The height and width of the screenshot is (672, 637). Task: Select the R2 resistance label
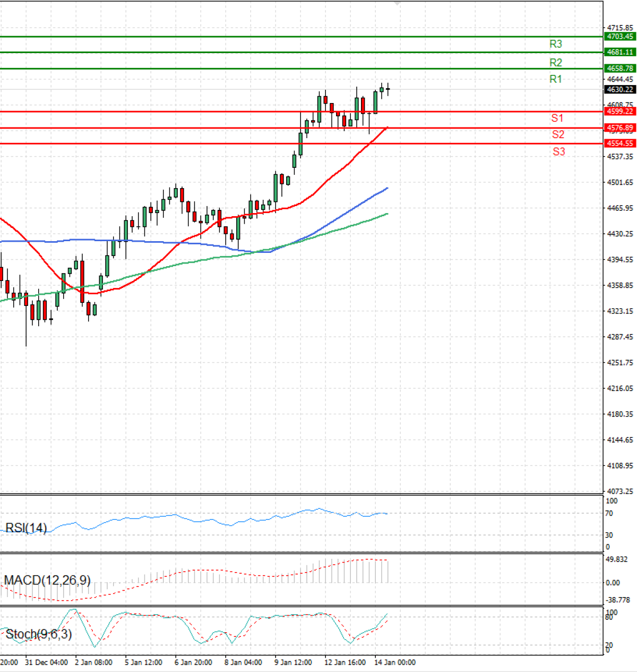click(x=555, y=63)
